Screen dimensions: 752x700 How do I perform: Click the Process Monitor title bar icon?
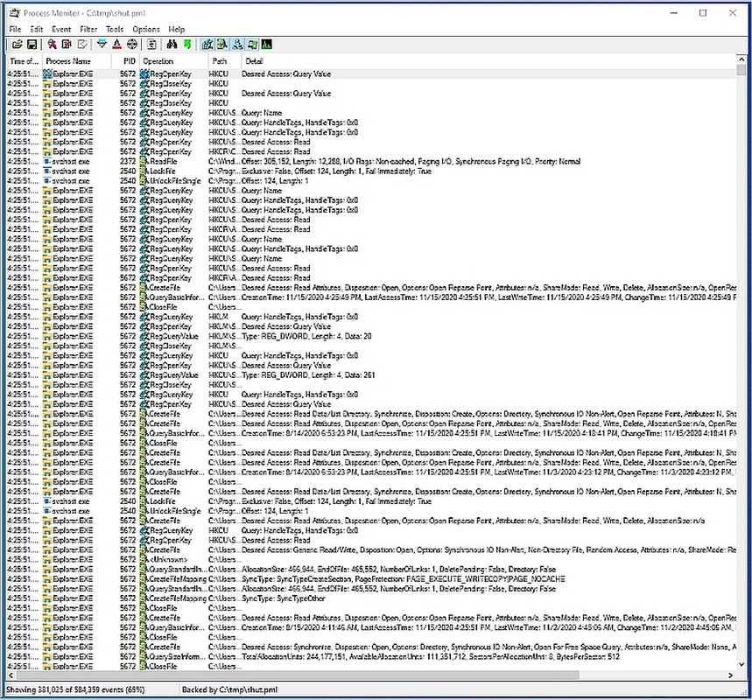[15, 13]
